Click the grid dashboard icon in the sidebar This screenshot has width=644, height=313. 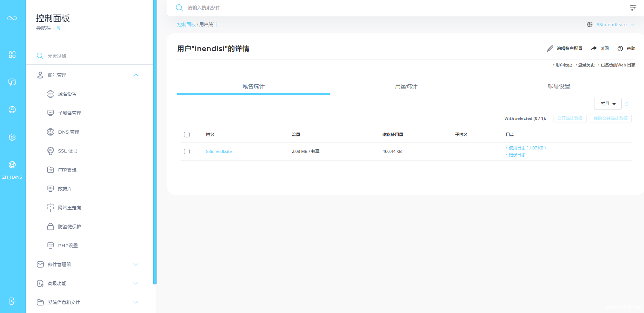(x=12, y=55)
